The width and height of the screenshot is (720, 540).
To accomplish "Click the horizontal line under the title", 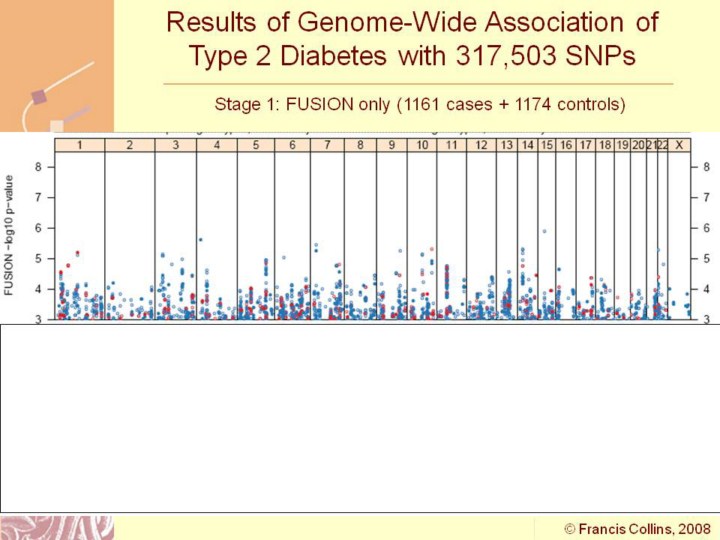I will [418, 84].
